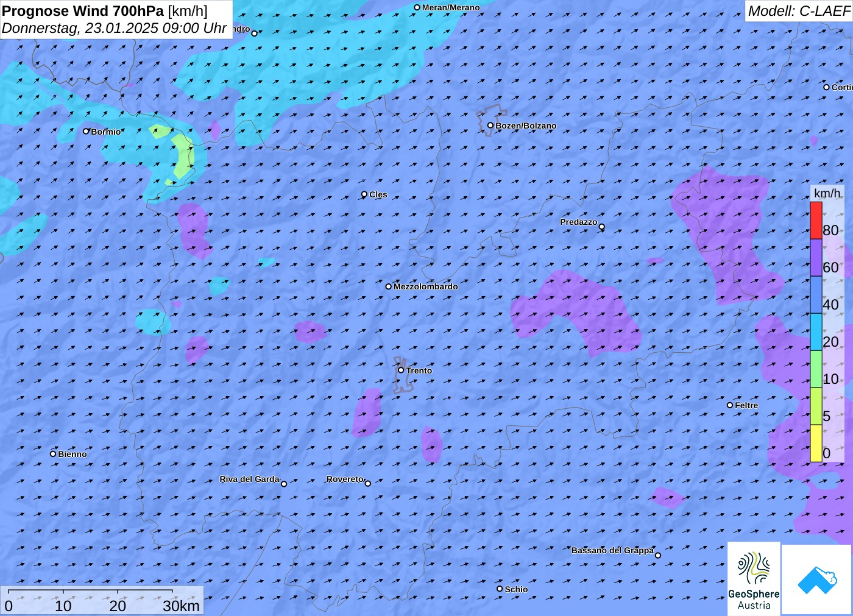Click the "Bozen/Bolzano" label
This screenshot has height=616, width=853.
click(x=526, y=126)
